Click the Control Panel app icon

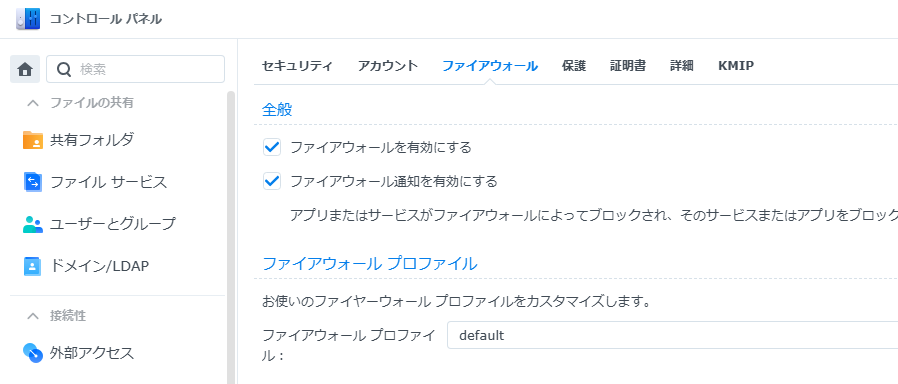click(x=28, y=19)
